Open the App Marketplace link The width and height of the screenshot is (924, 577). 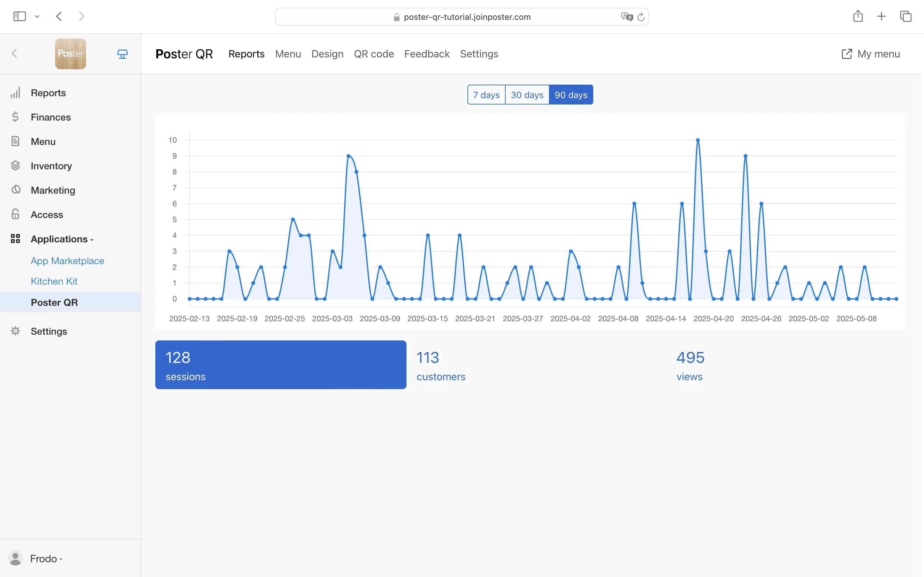pos(67,261)
